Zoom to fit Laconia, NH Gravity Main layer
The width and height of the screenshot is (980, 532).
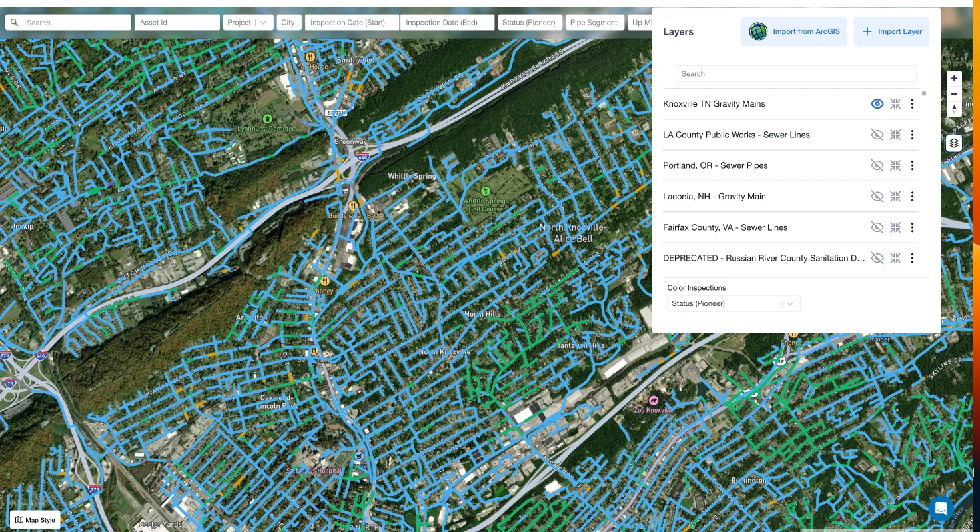tap(895, 197)
